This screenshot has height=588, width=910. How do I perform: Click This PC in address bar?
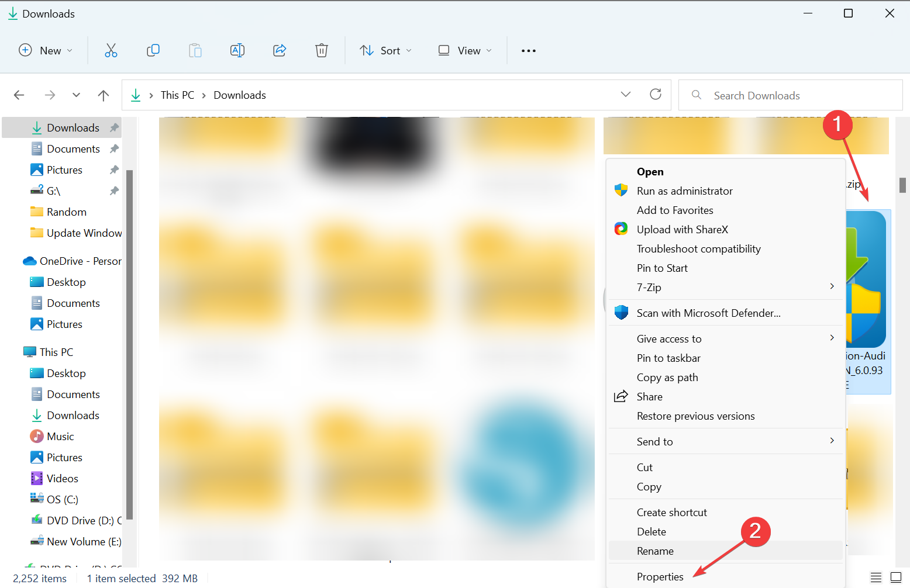[177, 95]
